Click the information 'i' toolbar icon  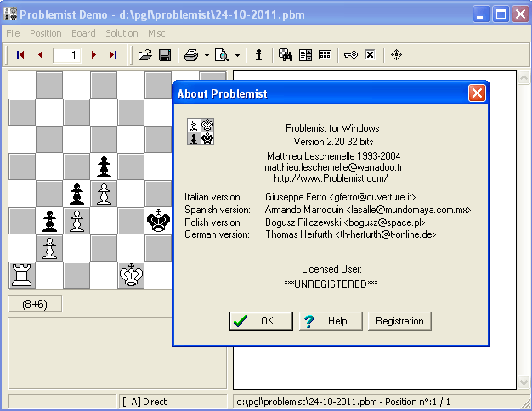point(258,54)
